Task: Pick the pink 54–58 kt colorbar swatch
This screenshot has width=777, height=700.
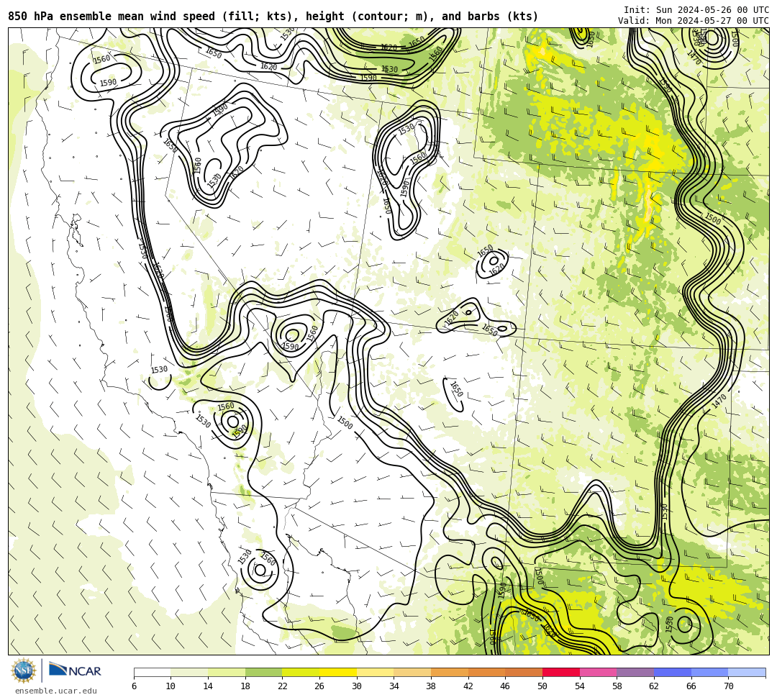Action: coord(598,672)
